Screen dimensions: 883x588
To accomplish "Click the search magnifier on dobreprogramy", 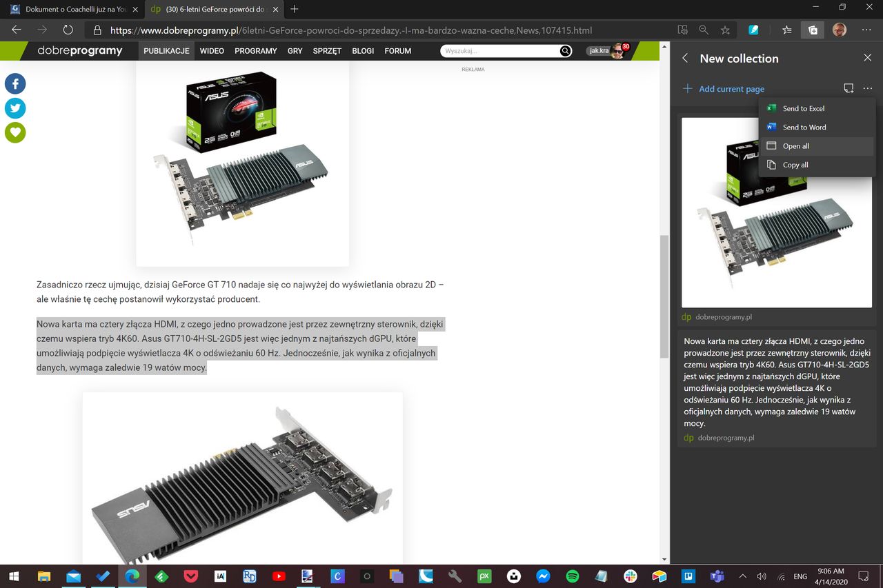I will [566, 51].
